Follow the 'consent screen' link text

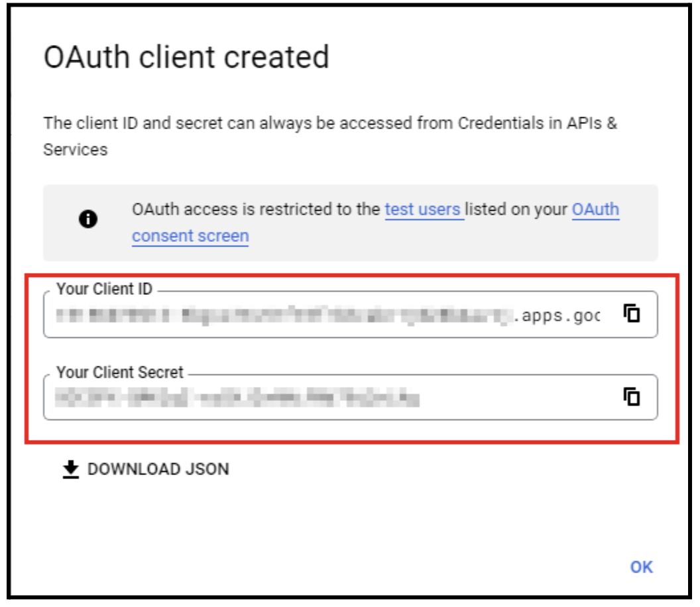[190, 235]
